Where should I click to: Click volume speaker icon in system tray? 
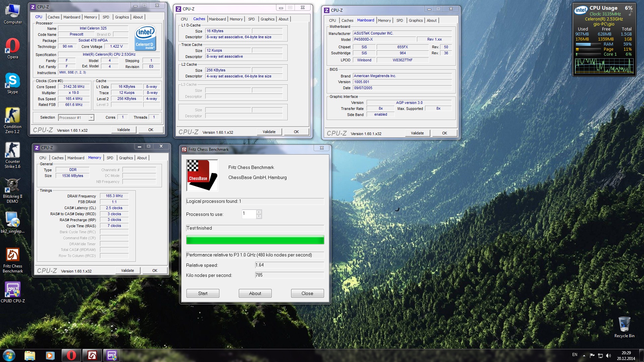[608, 355]
